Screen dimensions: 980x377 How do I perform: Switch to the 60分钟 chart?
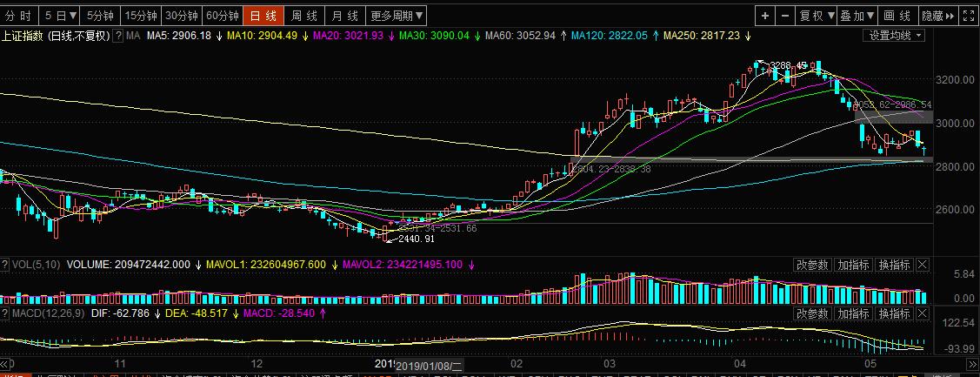(223, 16)
